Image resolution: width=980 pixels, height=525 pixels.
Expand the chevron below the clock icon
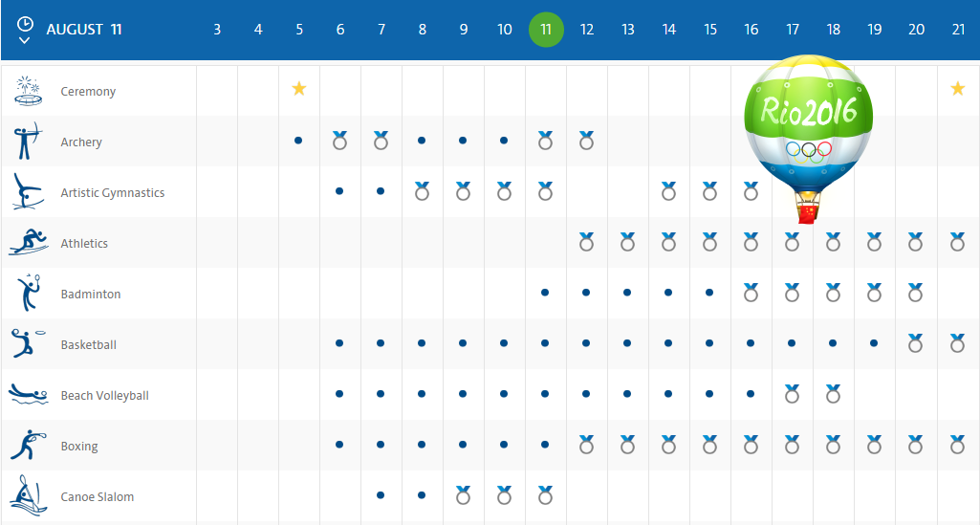pos(24,40)
